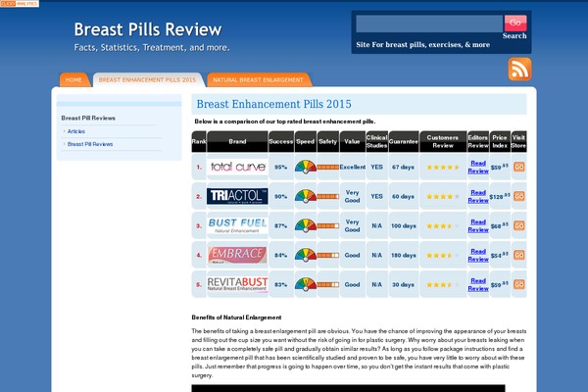Image resolution: width=588 pixels, height=392 pixels.
Task: Click the Excellent value rating cell
Action: coord(353,167)
